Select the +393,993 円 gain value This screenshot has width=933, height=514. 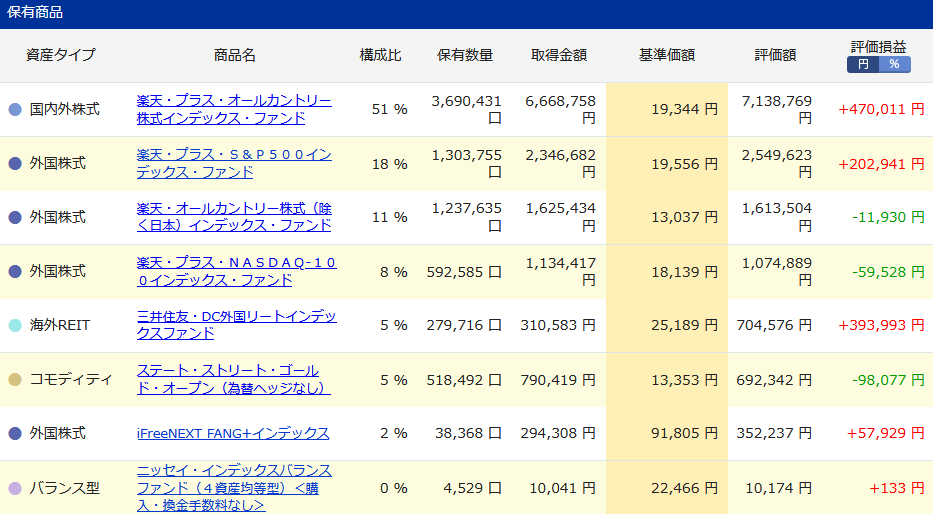(x=881, y=325)
